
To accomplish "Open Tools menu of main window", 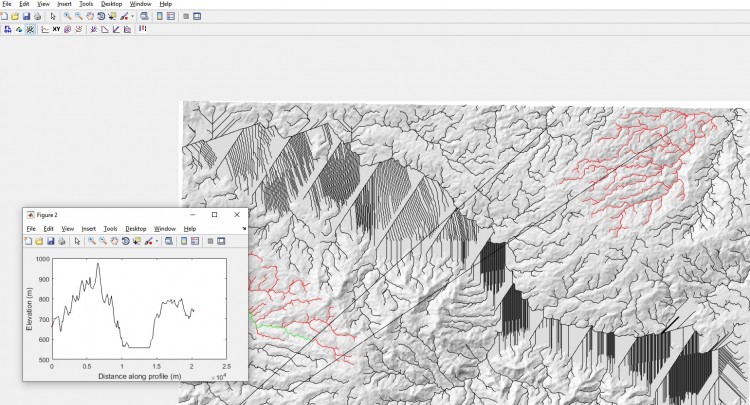I will click(86, 4).
